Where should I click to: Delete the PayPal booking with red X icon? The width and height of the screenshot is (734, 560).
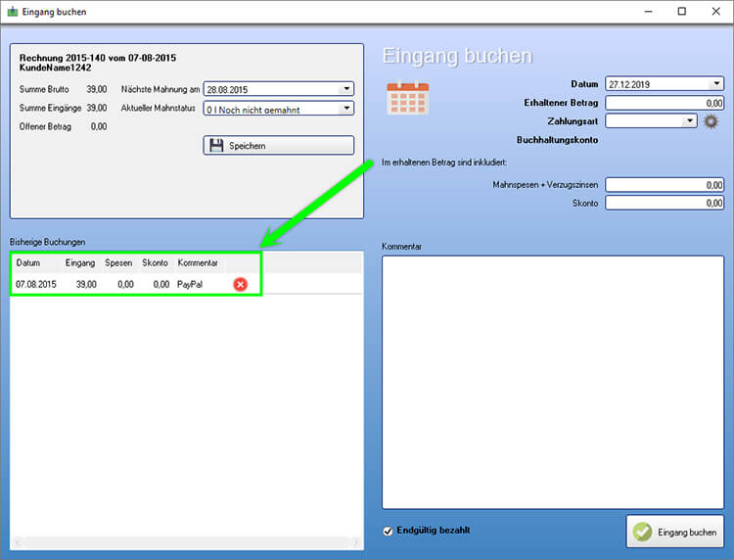tap(240, 284)
